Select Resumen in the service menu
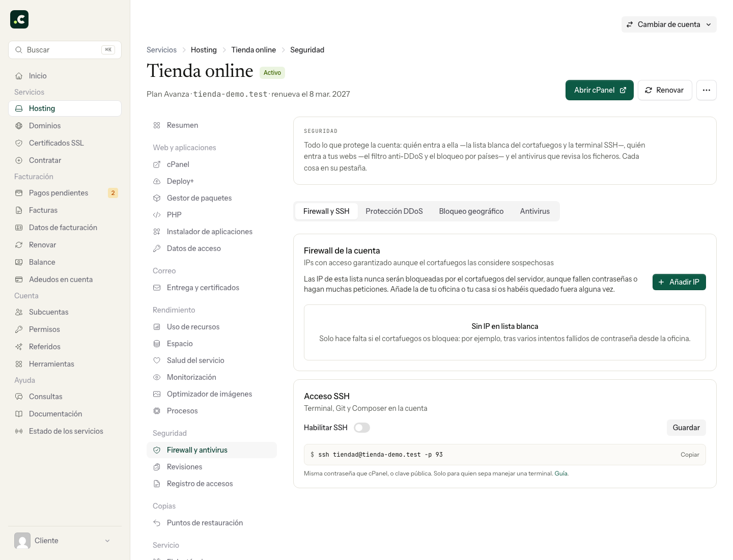The image size is (733, 560). coord(212,125)
